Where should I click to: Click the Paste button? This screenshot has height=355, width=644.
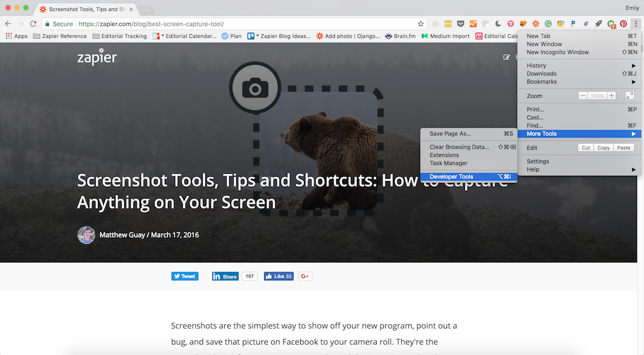pyautogui.click(x=623, y=148)
